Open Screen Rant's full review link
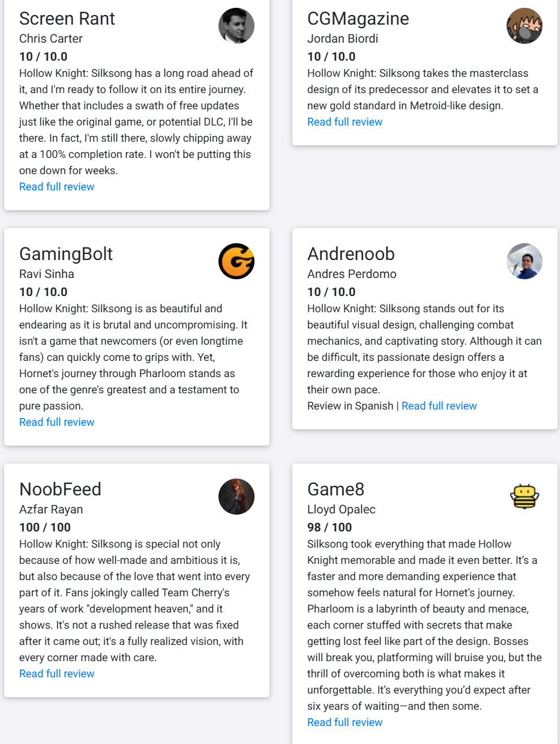Screen dimensions: 560x744 pos(57,187)
